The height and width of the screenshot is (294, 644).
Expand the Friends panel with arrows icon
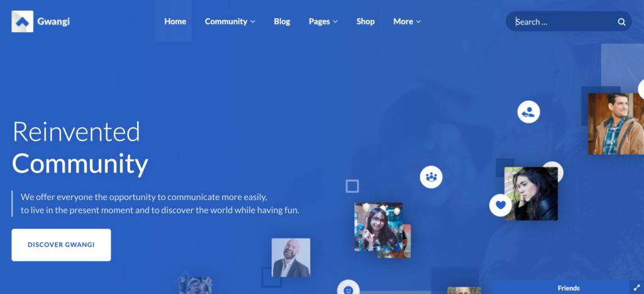636,288
